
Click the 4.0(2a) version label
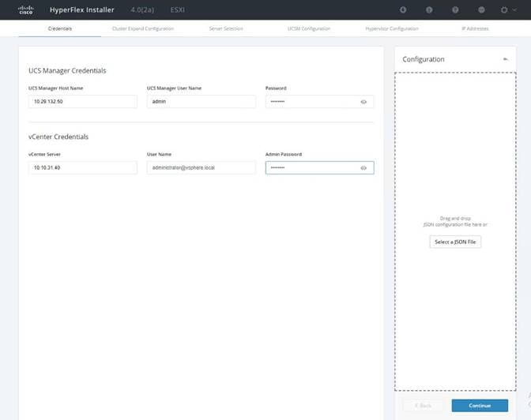click(x=142, y=9)
